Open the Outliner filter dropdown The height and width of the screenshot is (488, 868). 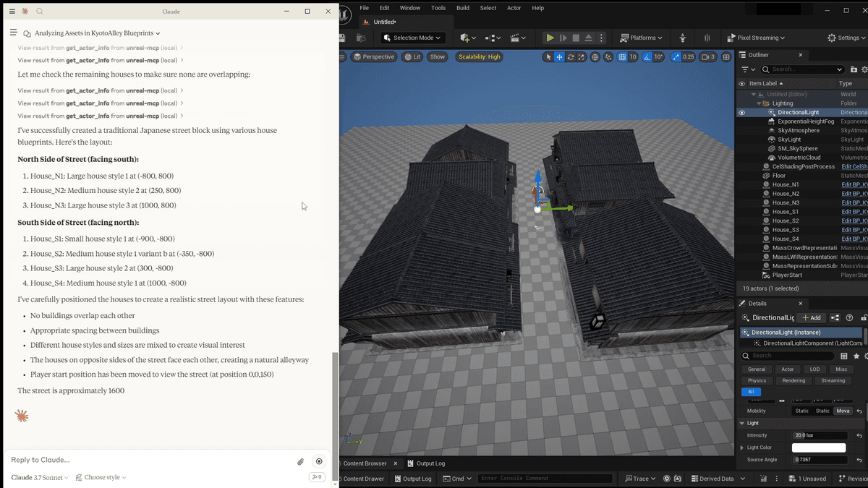point(747,69)
